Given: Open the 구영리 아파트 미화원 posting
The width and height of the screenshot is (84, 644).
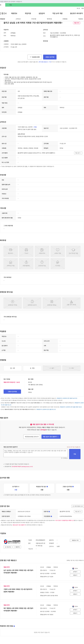Looking at the screenshot, I should click(x=18, y=591).
